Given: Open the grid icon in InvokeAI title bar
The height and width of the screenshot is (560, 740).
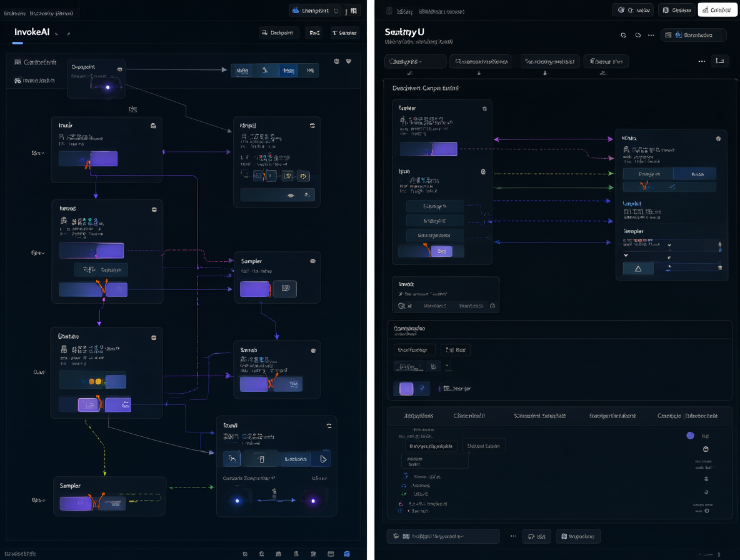Looking at the screenshot, I should click(354, 11).
